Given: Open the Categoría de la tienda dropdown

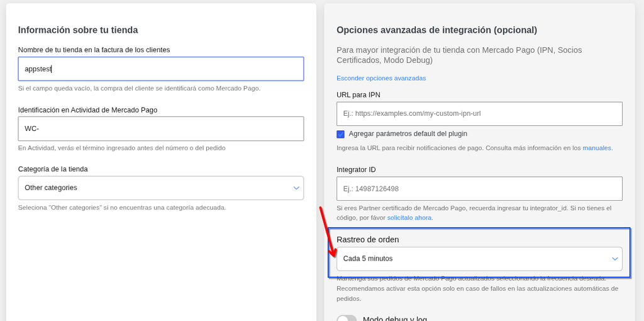Looking at the screenshot, I should pos(161,188).
